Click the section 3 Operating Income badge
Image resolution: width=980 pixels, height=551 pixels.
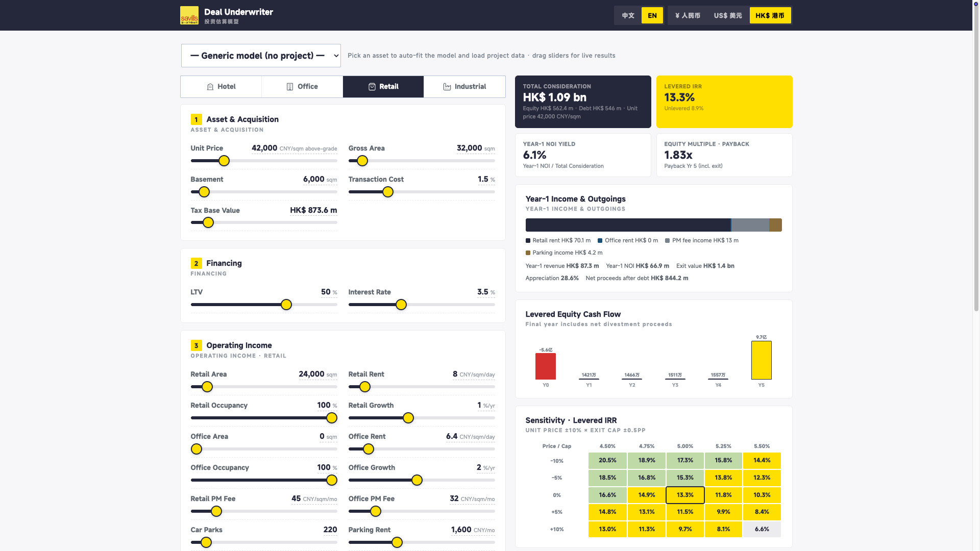(196, 345)
